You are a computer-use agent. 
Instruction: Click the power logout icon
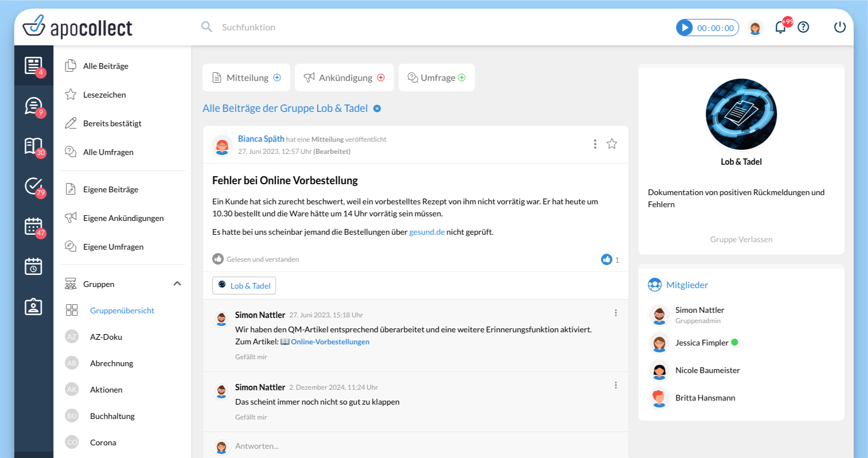(839, 27)
